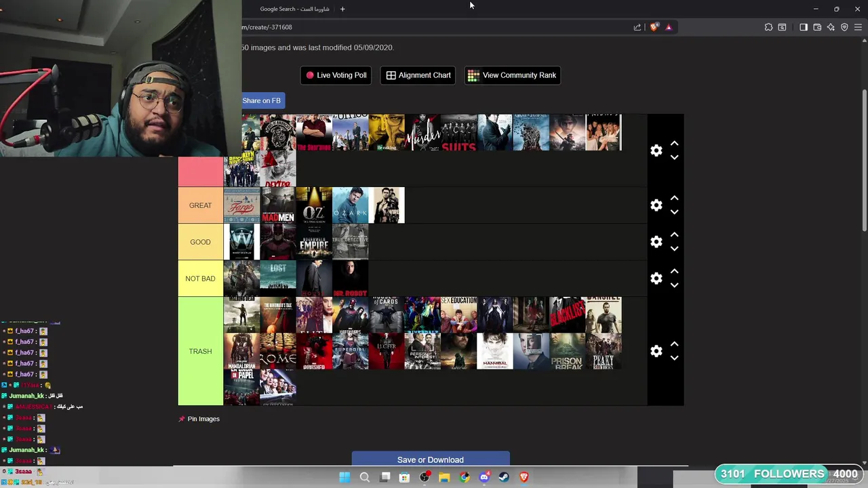Open Steam from the taskbar
This screenshot has height=488, width=868.
click(x=504, y=477)
